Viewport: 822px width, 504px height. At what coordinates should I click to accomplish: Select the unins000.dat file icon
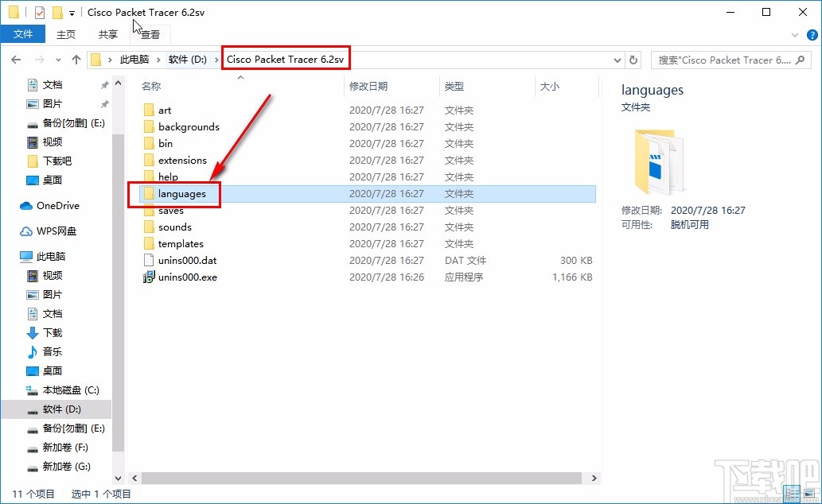click(x=149, y=261)
